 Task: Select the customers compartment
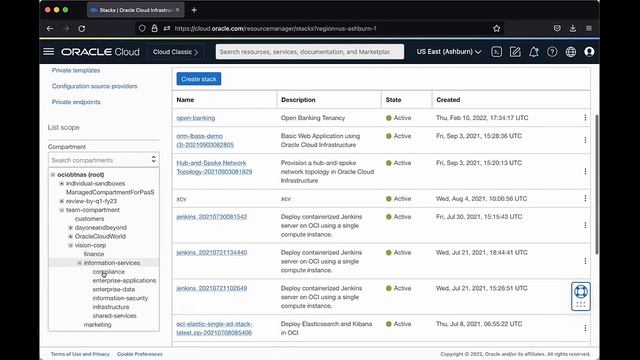tap(89, 219)
